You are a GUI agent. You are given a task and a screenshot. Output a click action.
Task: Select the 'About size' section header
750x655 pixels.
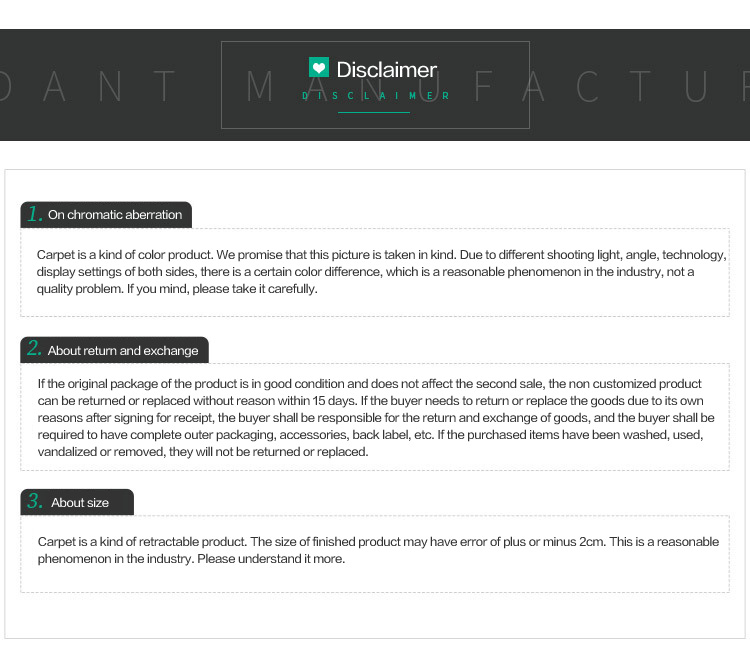coord(77,502)
